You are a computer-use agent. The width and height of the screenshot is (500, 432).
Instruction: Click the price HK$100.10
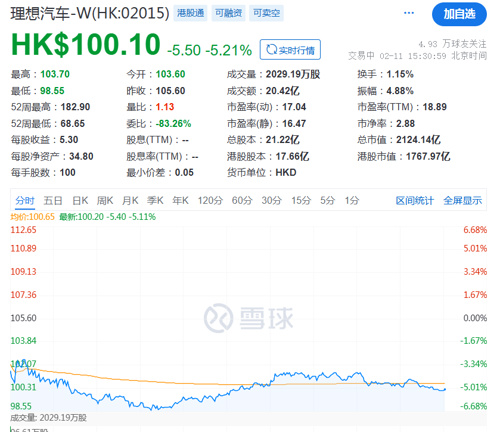86,44
